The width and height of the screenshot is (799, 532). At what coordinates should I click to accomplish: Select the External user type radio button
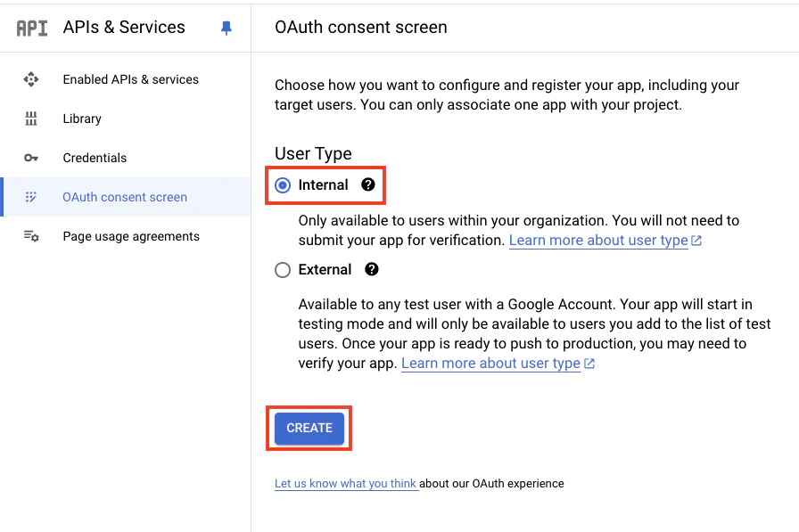coord(283,269)
